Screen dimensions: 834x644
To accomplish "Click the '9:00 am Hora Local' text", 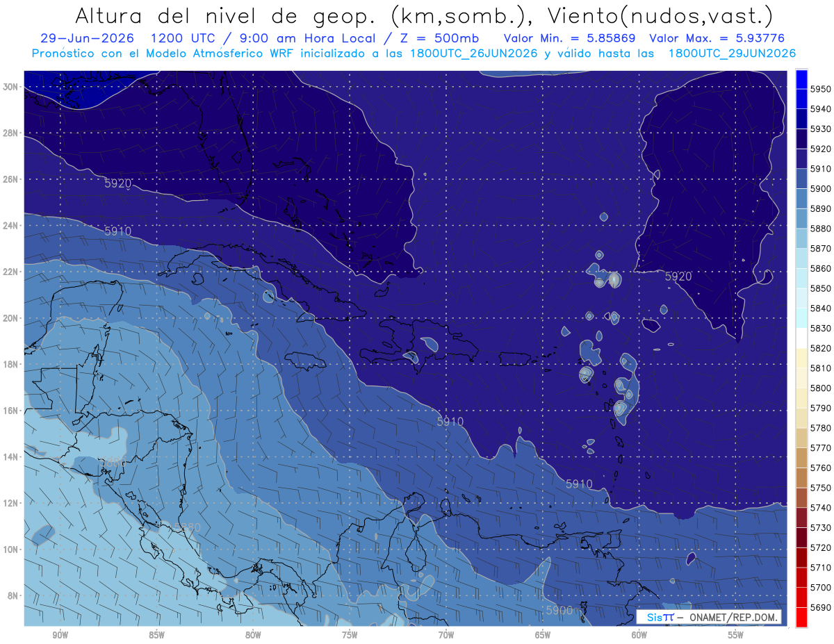I will coord(306,38).
